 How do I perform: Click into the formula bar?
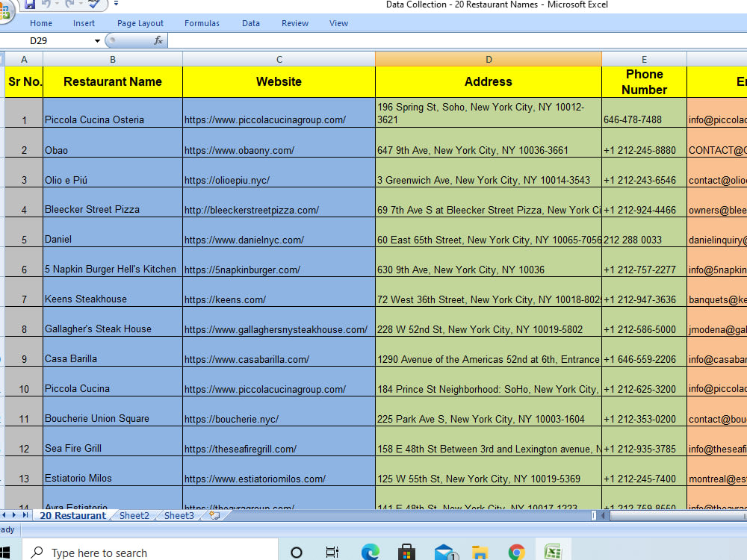tap(457, 41)
